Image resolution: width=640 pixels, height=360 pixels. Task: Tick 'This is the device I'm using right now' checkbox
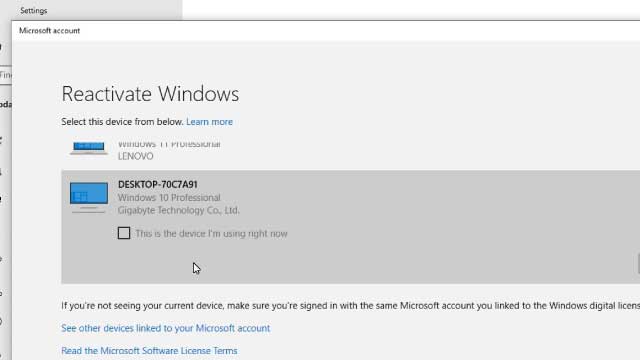coord(124,233)
